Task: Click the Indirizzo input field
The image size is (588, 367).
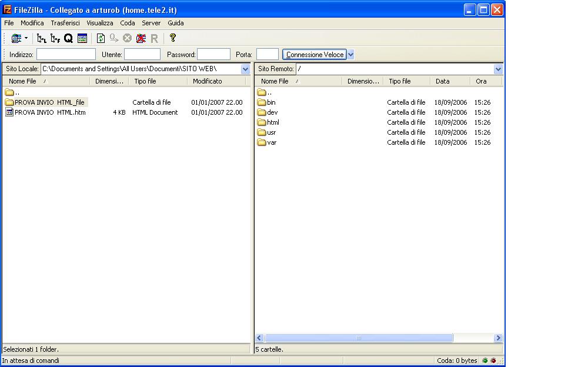Action: pyautogui.click(x=66, y=55)
